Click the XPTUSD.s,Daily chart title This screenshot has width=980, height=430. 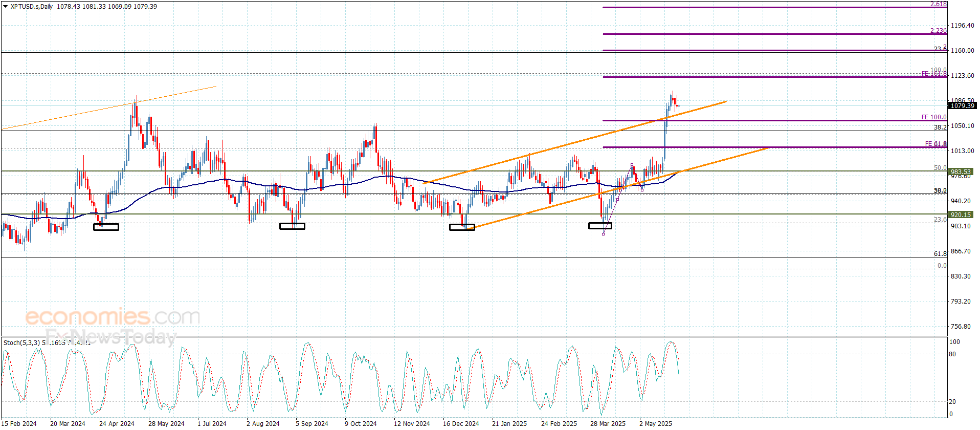click(x=32, y=7)
